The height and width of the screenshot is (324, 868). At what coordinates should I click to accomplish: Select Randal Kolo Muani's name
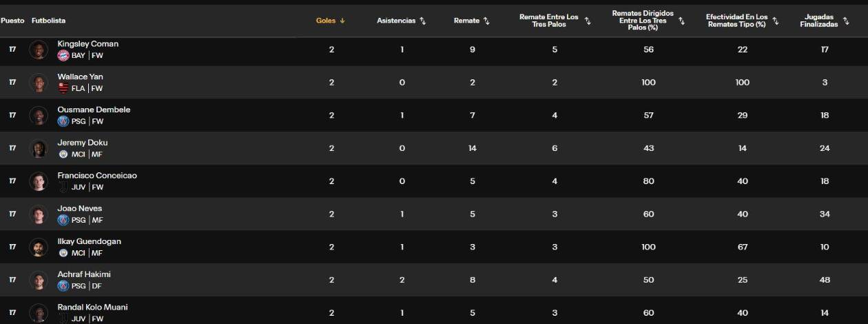coord(92,307)
